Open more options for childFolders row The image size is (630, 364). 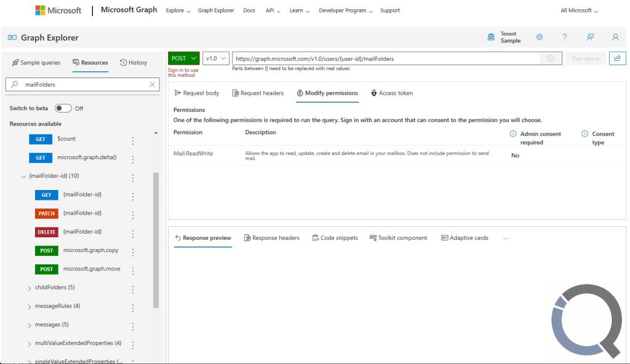point(133,289)
